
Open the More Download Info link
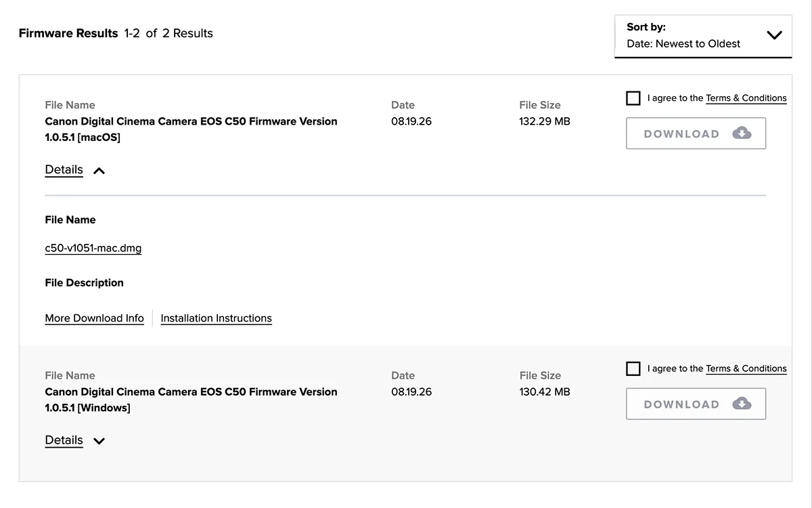[x=95, y=318]
